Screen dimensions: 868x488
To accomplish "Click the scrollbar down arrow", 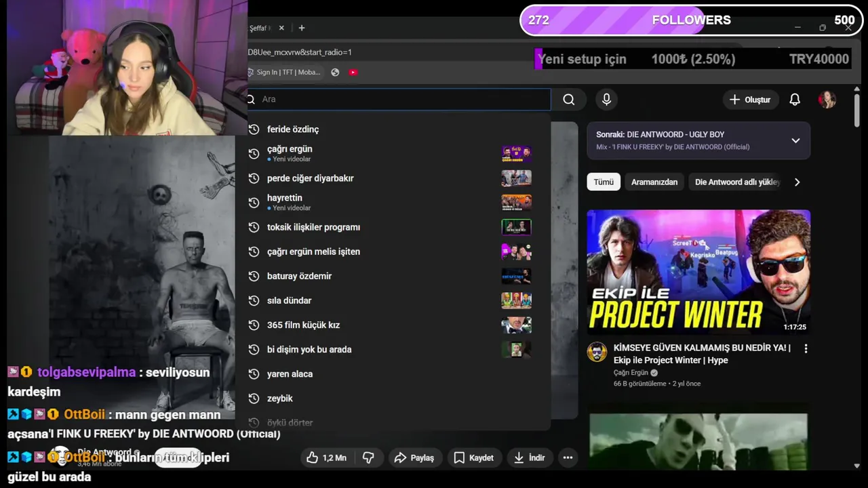I will pyautogui.click(x=857, y=466).
